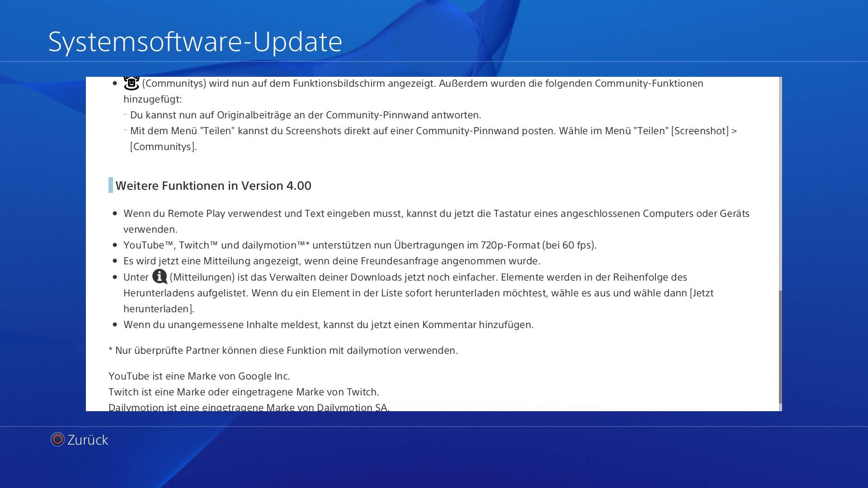
Task: Click the unangemessene Inhalte Kommentar bullet
Action: pos(328,325)
